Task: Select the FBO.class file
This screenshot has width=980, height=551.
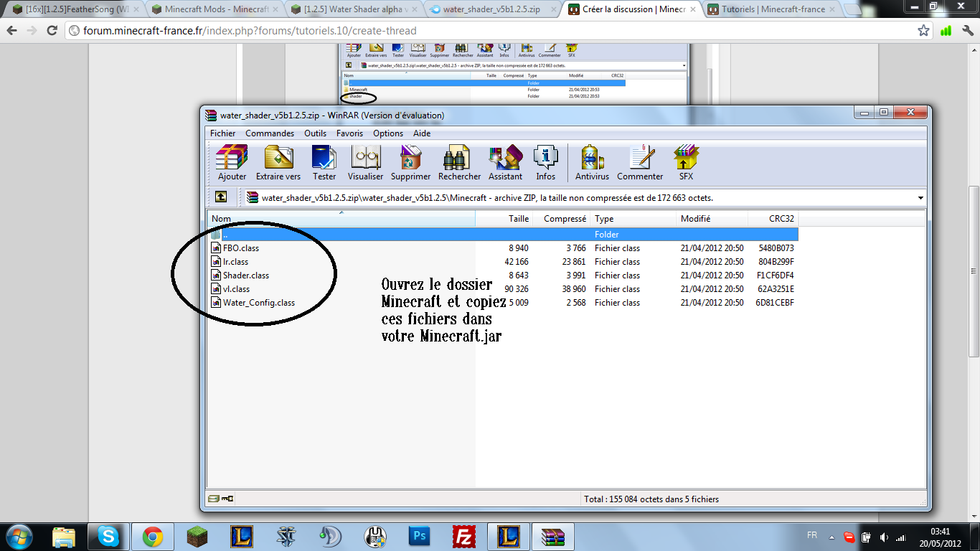Action: click(x=241, y=248)
